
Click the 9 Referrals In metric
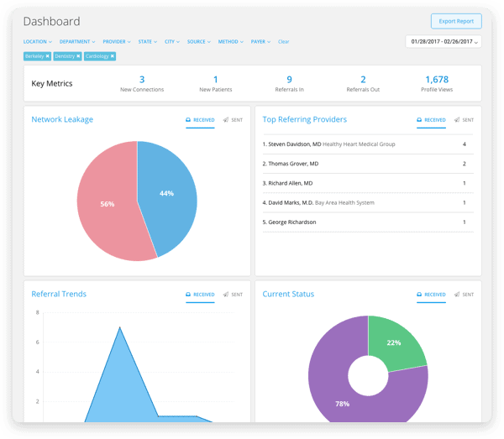289,83
